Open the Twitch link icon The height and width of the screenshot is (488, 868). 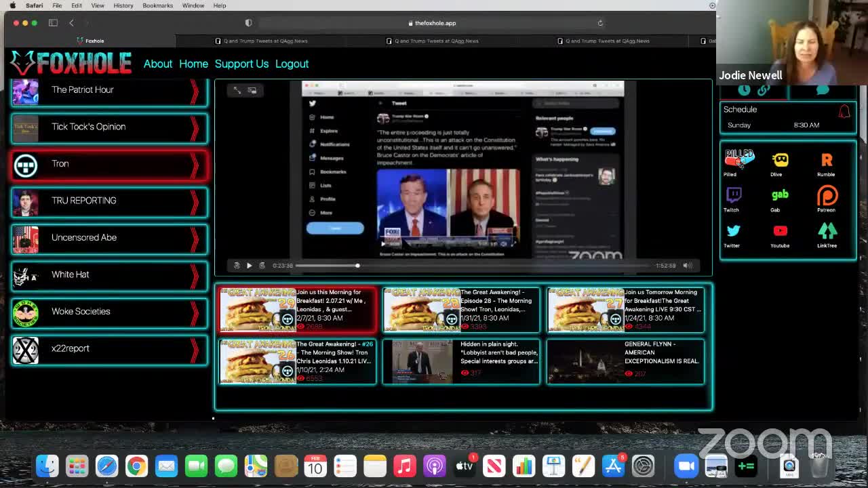point(733,195)
